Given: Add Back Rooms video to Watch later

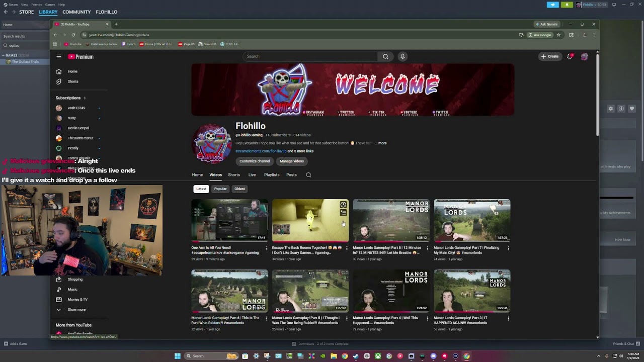Looking at the screenshot, I should pyautogui.click(x=343, y=205).
